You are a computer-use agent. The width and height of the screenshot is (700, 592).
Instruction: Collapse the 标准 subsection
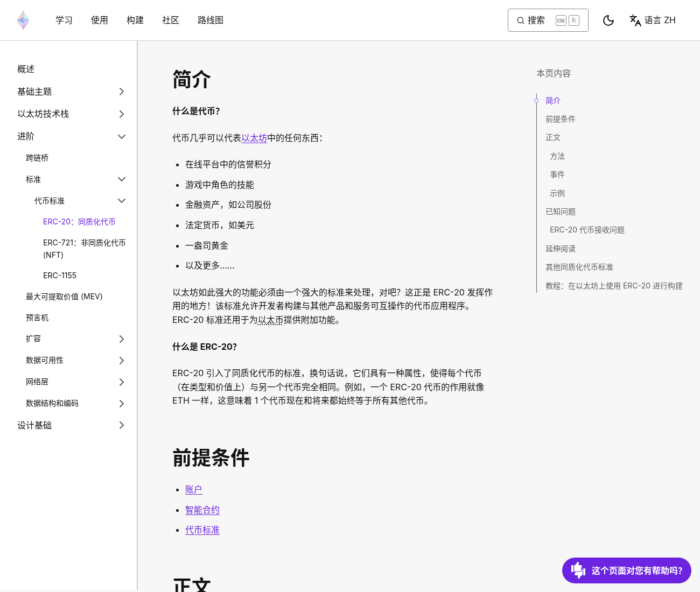click(122, 179)
